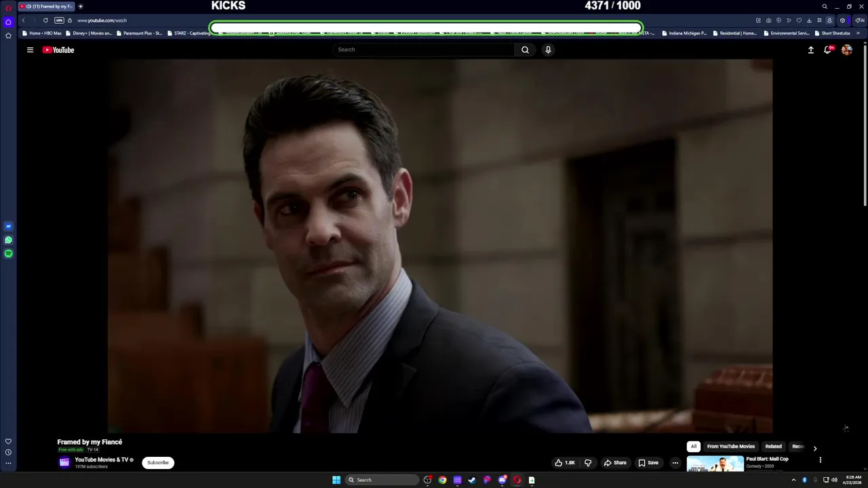
Task: Toggle the Opera VPN badge
Action: click(59, 20)
